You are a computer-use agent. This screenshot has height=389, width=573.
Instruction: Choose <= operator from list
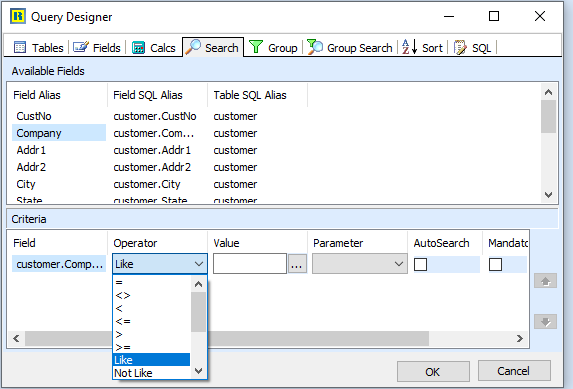pyautogui.click(x=152, y=321)
